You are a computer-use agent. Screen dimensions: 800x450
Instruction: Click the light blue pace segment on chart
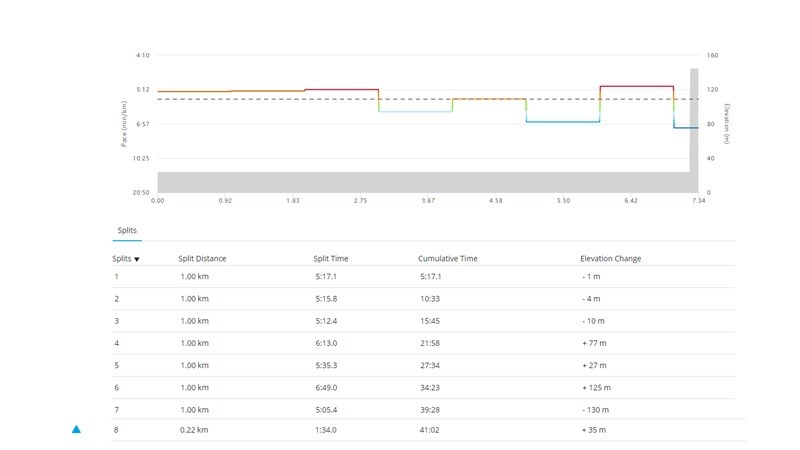coord(415,112)
